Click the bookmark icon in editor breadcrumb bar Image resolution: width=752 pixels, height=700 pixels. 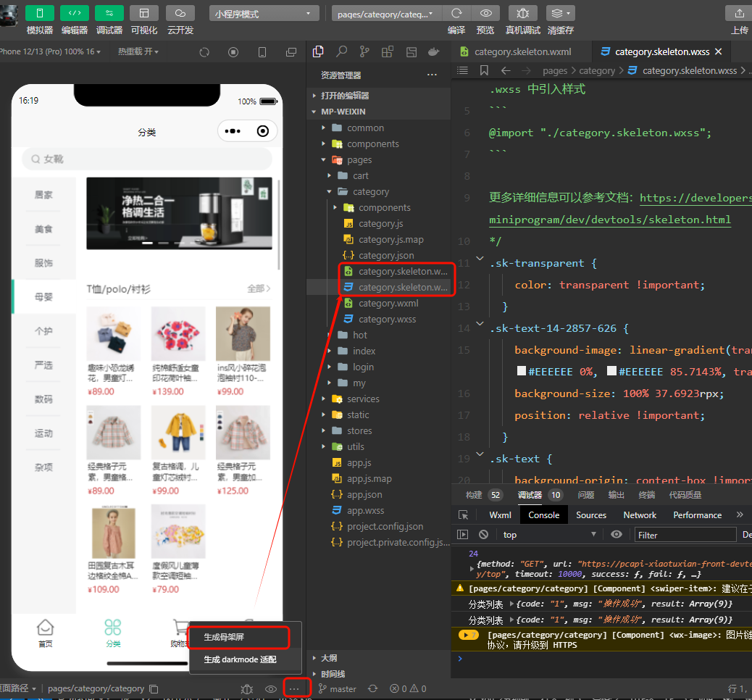(484, 70)
